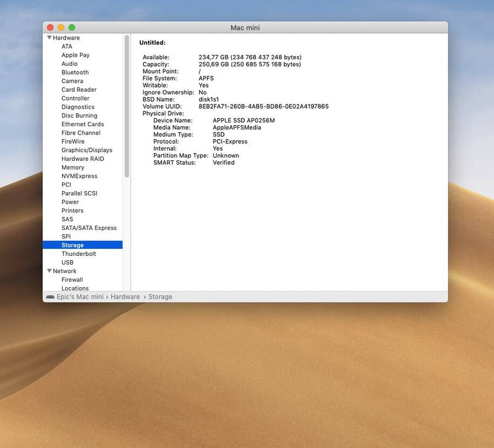Select the Bluetooth sidebar item
Viewport: 494px width, 448px height.
click(x=75, y=72)
